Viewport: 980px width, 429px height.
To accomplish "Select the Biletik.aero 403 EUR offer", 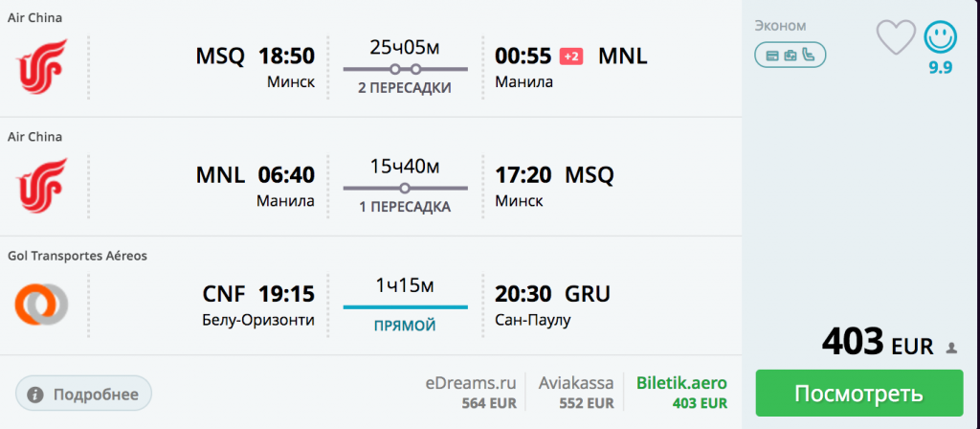I will pos(681,393).
